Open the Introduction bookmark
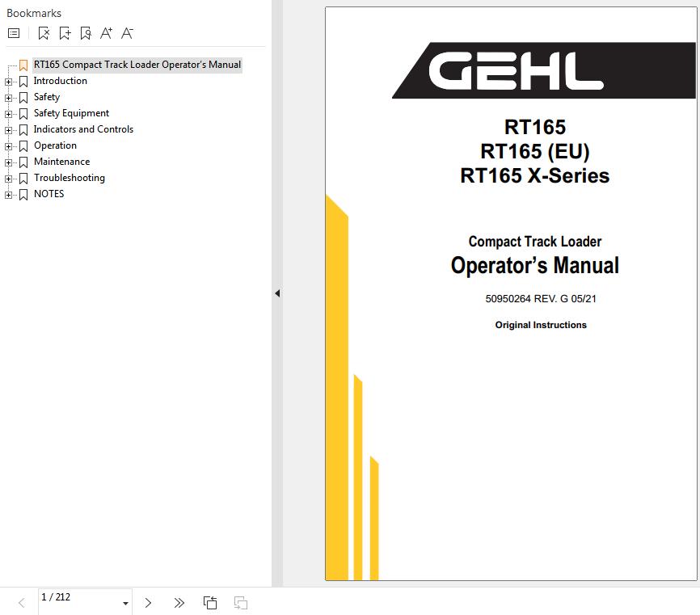Screen dimensions: 700x615 (61, 81)
